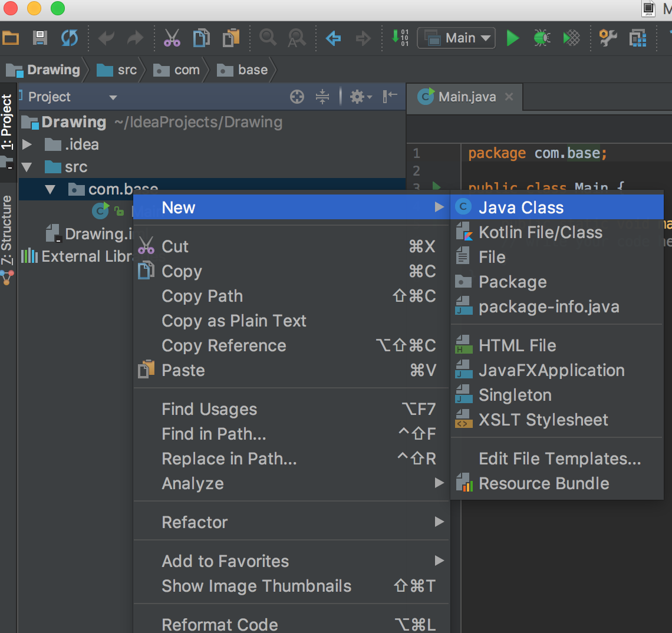The image size is (672, 633).
Task: Click the green run gutter icon
Action: point(437,186)
